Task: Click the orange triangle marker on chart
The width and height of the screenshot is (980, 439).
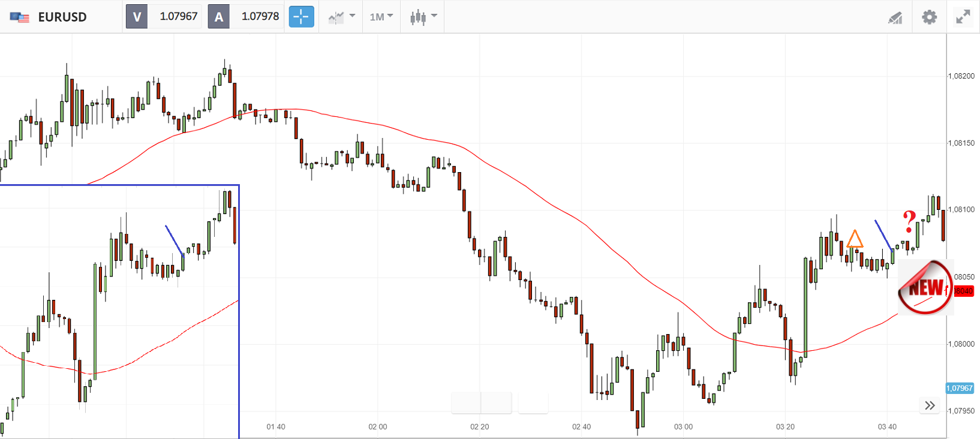Action: coord(854,239)
